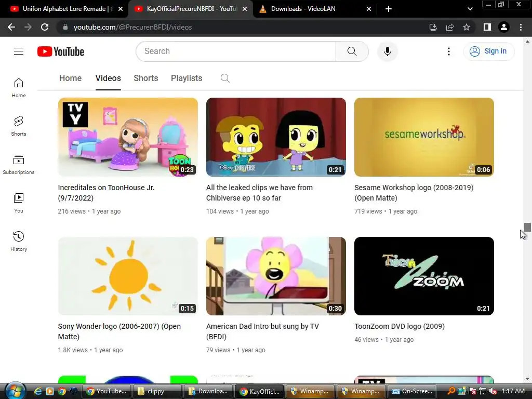
Task: Open the YouTube hamburger guide menu
Action: [x=19, y=51]
